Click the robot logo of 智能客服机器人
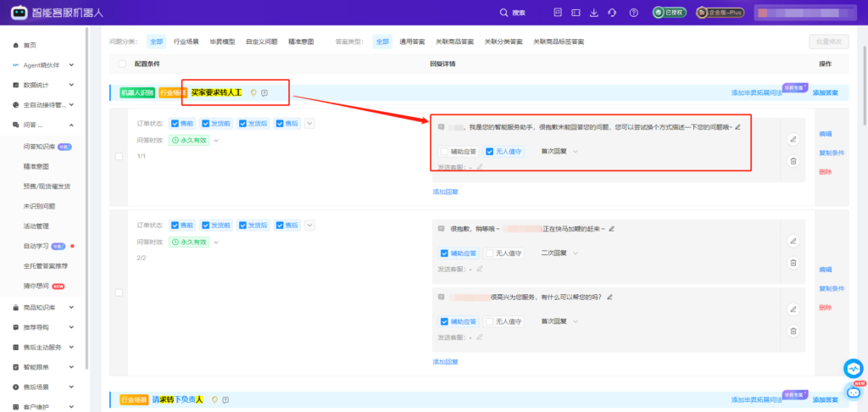The image size is (868, 412). click(19, 12)
